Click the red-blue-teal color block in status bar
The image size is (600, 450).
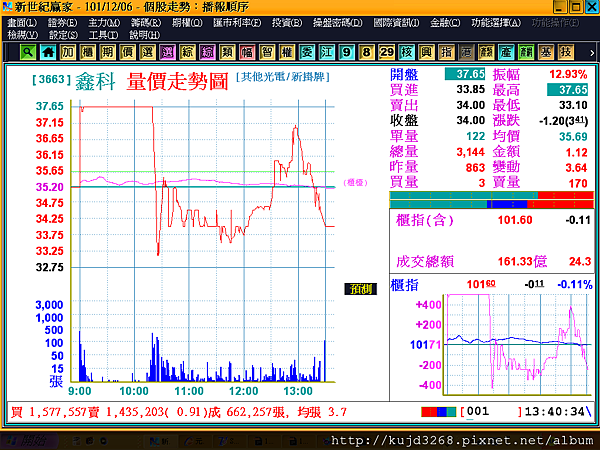(439, 412)
